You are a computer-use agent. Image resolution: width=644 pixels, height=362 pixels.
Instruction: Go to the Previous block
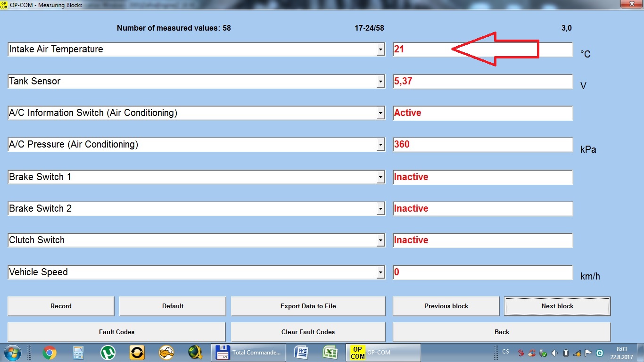446,306
